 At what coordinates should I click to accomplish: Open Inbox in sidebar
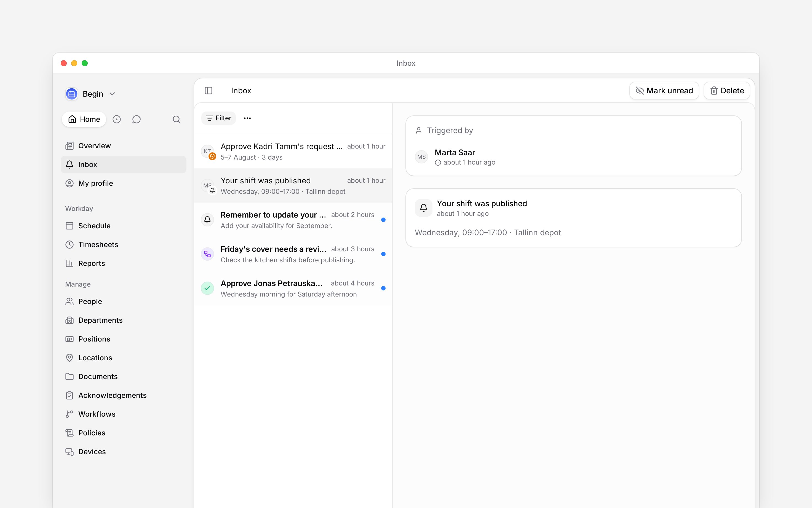(x=124, y=165)
